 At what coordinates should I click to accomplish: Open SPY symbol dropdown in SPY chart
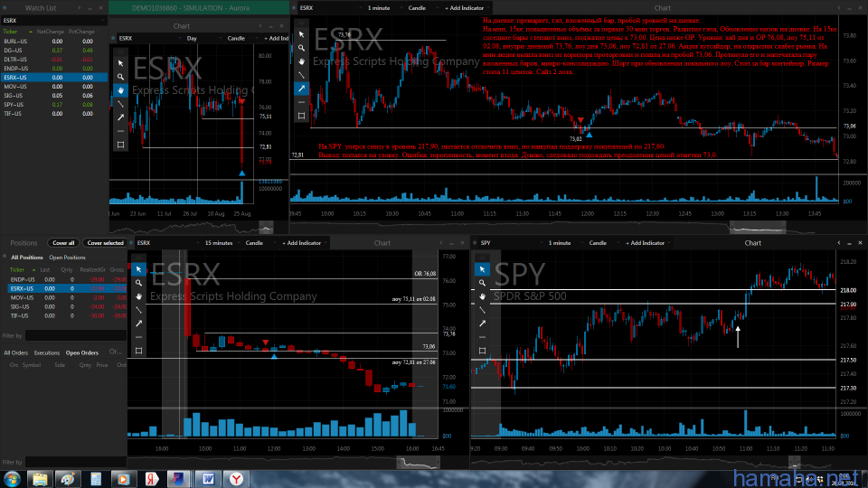pyautogui.click(x=509, y=243)
